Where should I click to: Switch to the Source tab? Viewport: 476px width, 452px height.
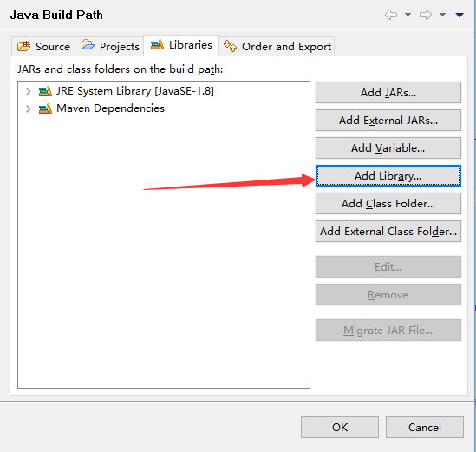(x=43, y=47)
